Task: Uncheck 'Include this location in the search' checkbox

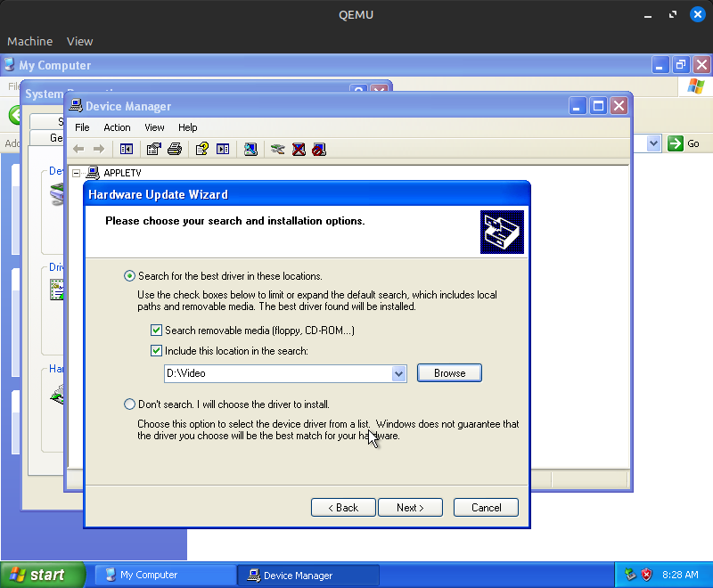Action: click(156, 350)
